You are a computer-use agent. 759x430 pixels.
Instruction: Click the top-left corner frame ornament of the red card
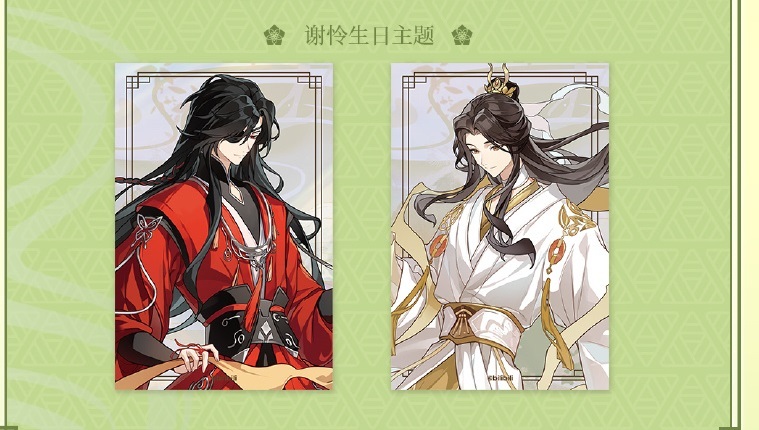139,80
